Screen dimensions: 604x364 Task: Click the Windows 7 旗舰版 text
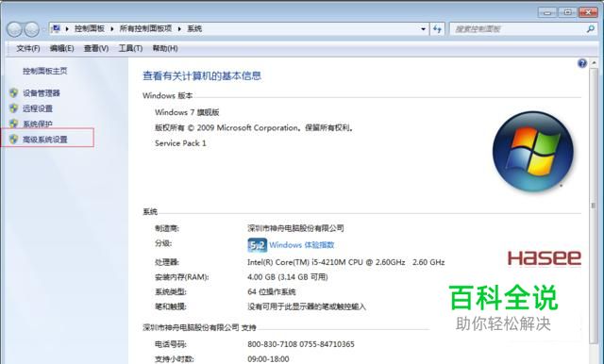click(187, 112)
